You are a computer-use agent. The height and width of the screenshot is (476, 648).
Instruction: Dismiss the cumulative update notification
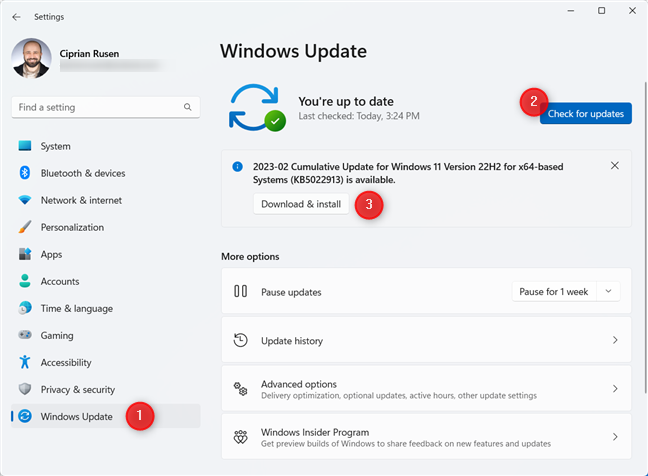coord(615,166)
